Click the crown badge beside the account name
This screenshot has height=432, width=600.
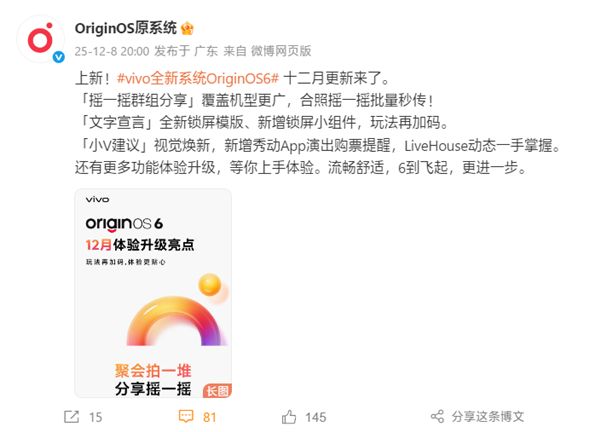(187, 28)
